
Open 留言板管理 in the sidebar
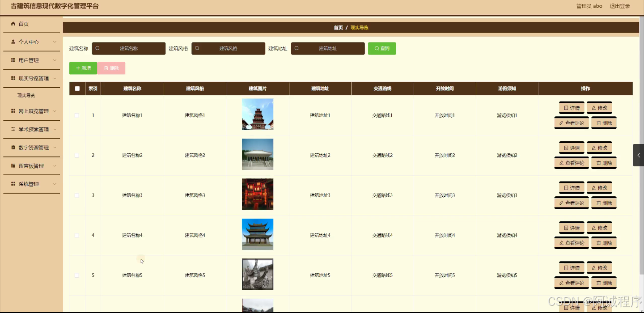[x=31, y=166]
